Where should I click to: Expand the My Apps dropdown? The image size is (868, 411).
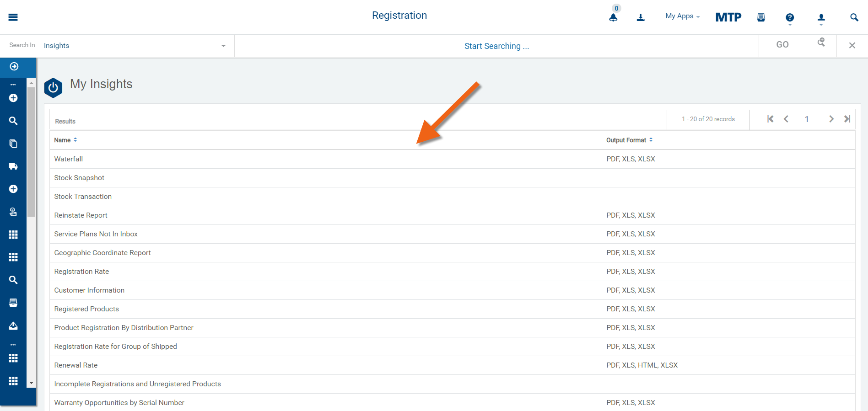click(x=682, y=16)
